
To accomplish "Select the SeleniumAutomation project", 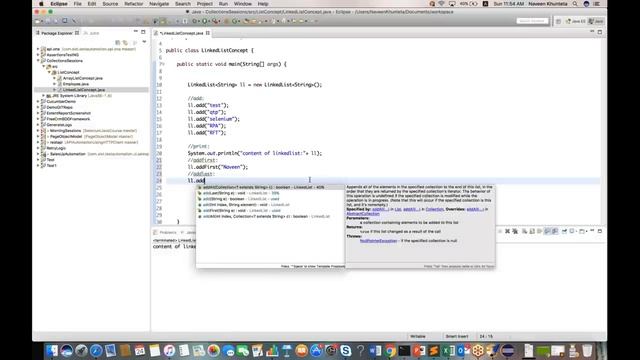I will tap(68, 154).
